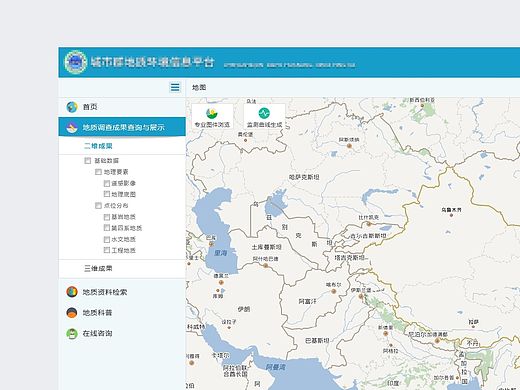Click 比什凯克 city marker on map
520x390 pixels.
click(x=369, y=224)
